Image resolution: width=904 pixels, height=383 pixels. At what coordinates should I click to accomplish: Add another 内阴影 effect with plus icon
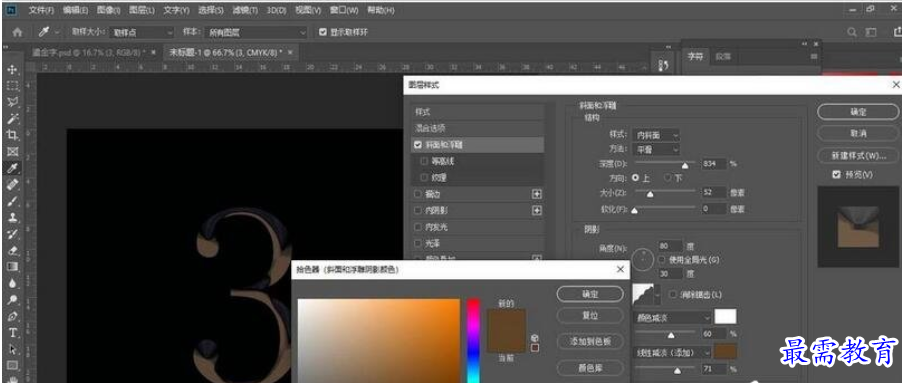tap(537, 211)
